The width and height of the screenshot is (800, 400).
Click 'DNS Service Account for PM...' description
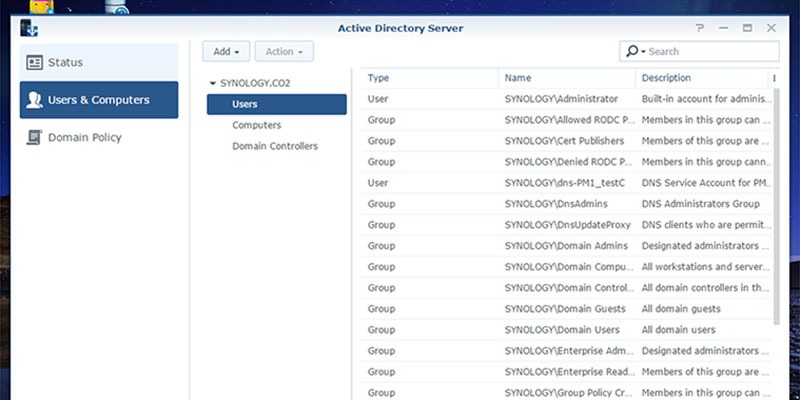[x=706, y=183]
